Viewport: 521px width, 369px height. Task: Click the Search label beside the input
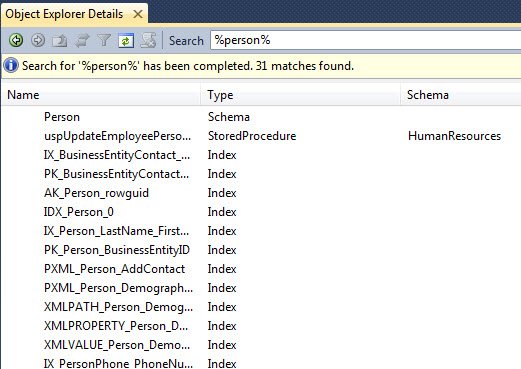tap(186, 41)
